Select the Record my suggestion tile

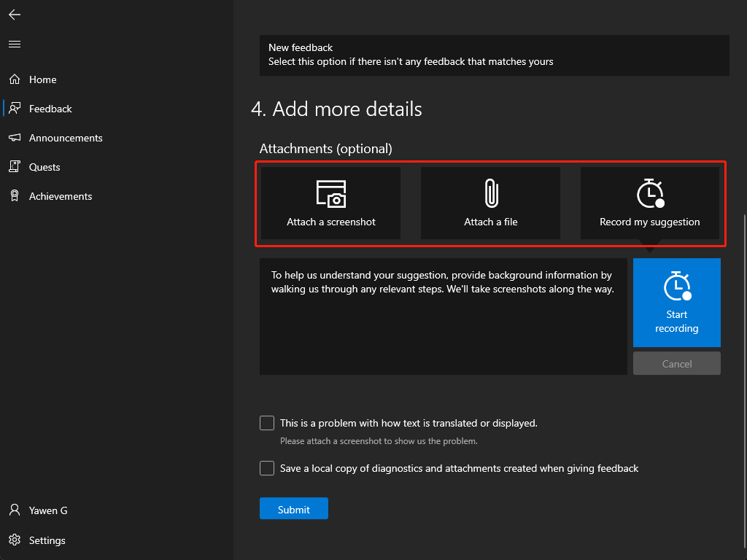649,203
